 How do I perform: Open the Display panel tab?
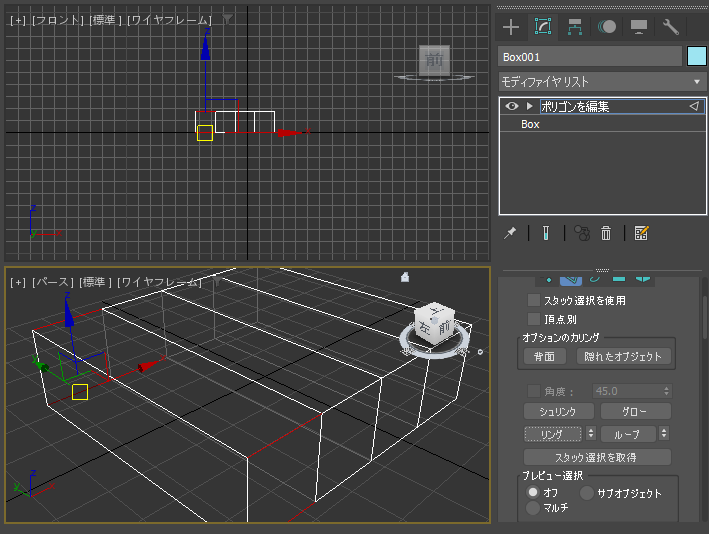pos(638,27)
